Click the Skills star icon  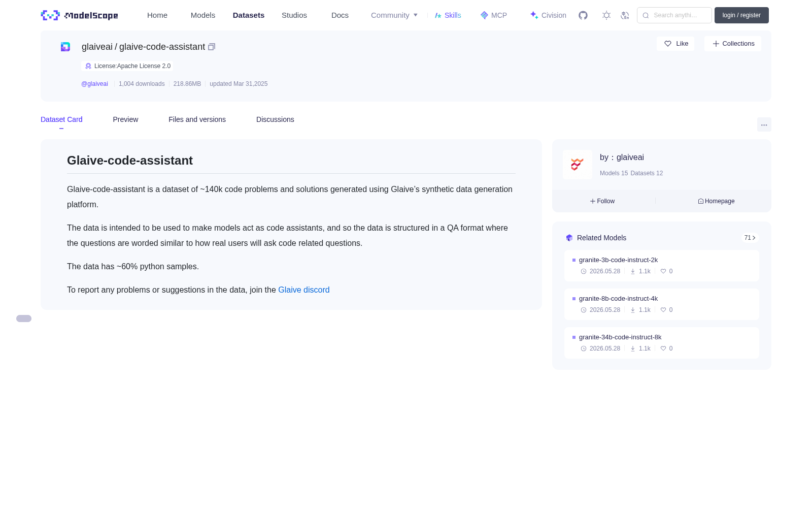click(438, 15)
